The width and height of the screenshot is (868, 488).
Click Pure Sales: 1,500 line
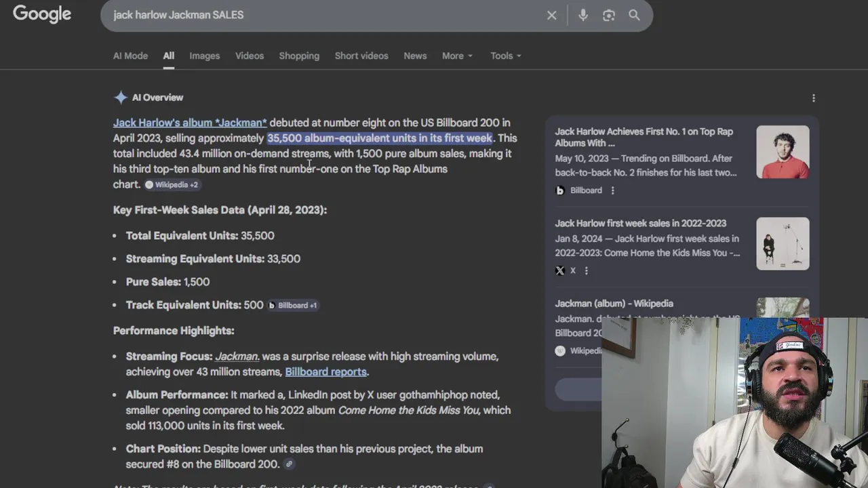tap(167, 282)
